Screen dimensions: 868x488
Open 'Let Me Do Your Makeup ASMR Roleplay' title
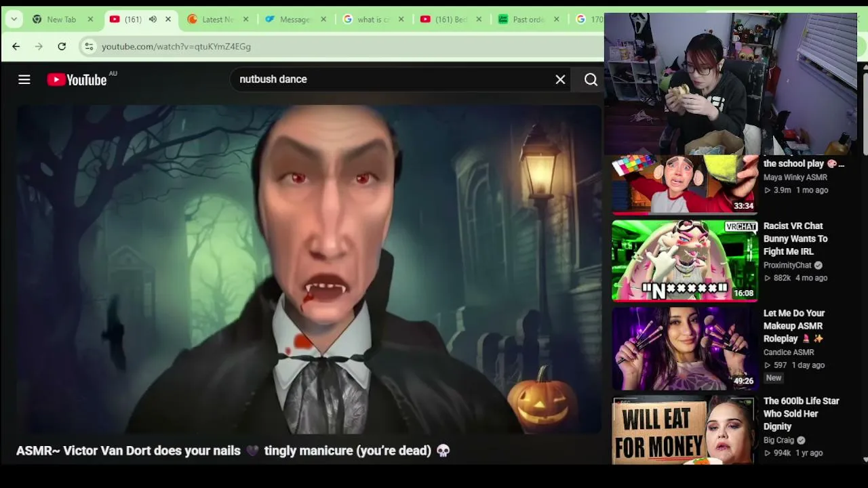click(x=794, y=326)
